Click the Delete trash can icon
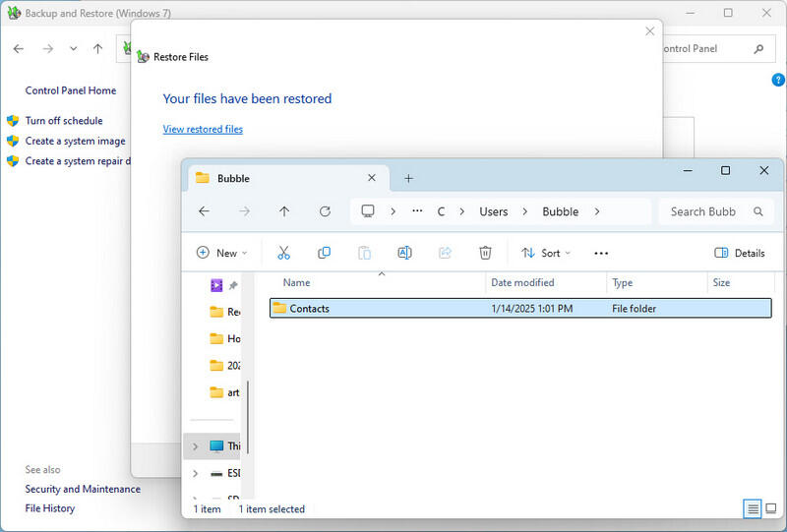This screenshot has width=787, height=532. pos(485,253)
